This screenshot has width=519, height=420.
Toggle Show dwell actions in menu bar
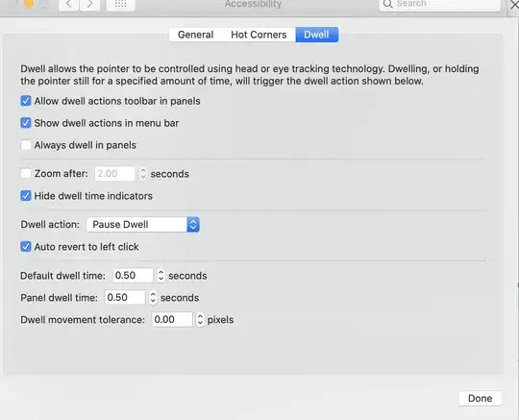coord(26,123)
